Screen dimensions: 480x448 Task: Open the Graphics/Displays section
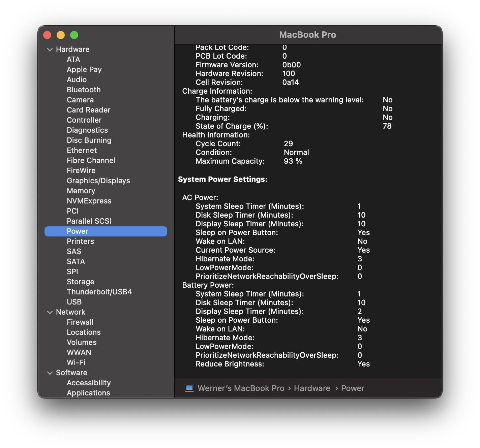[x=98, y=181]
